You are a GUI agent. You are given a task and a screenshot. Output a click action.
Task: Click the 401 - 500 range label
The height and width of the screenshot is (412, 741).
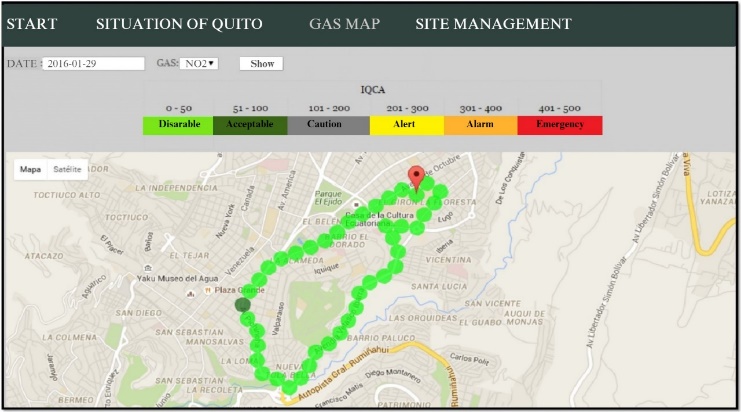point(560,108)
